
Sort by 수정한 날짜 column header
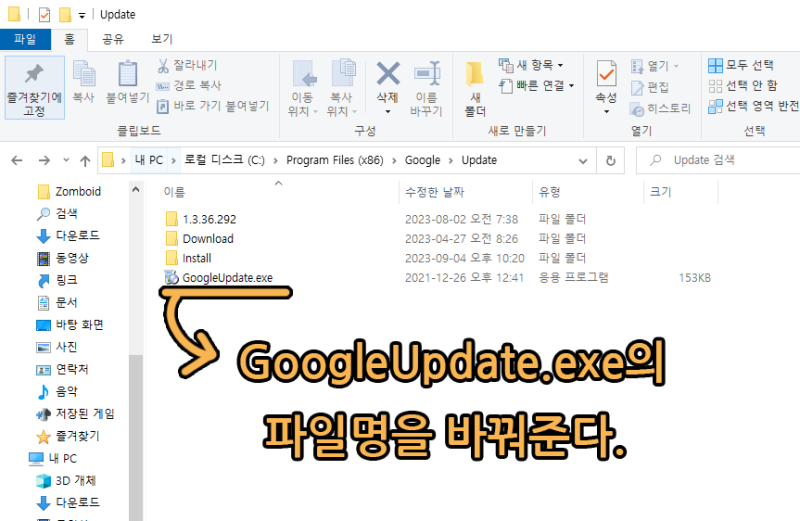click(435, 192)
